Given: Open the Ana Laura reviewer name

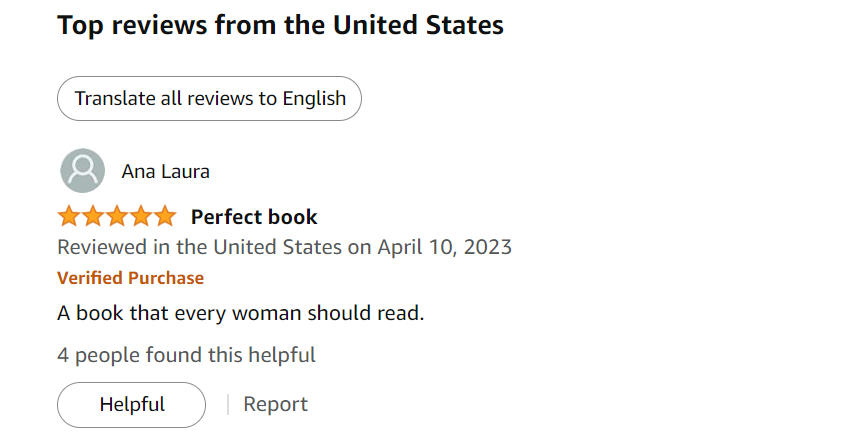Looking at the screenshot, I should (x=166, y=172).
